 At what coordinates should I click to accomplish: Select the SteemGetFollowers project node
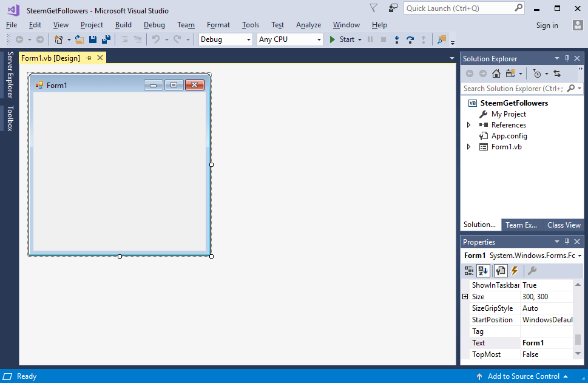[514, 103]
